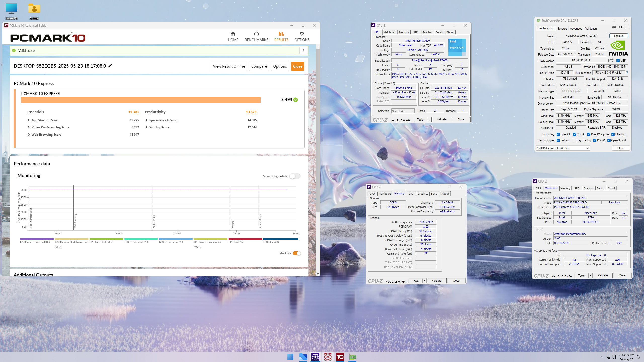Open Tools dropdown arrow in CPU-Z Memory window

click(424, 281)
